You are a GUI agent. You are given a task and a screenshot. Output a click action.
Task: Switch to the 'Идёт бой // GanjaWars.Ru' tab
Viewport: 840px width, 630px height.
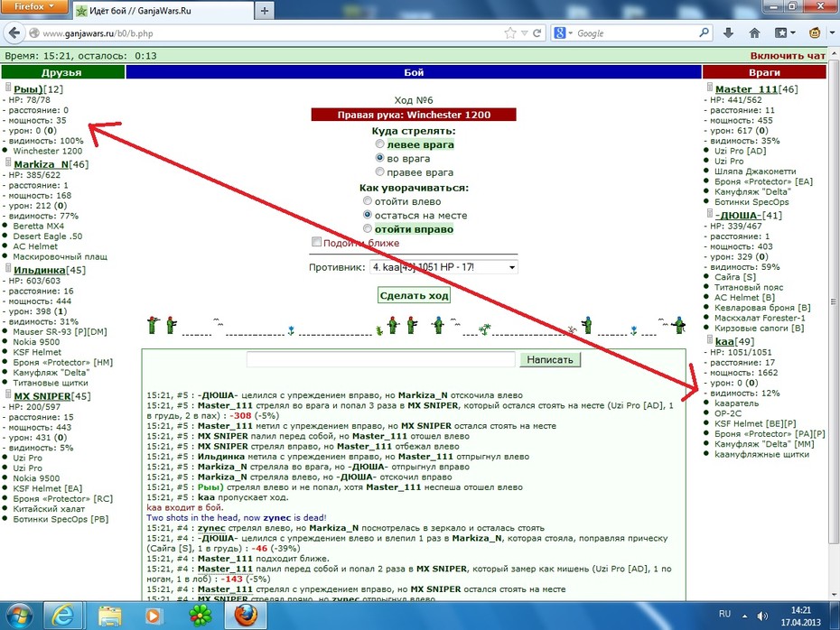(x=161, y=10)
